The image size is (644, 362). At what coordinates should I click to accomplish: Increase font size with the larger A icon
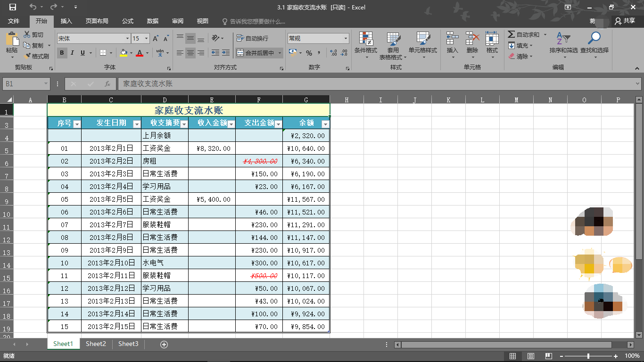(156, 39)
